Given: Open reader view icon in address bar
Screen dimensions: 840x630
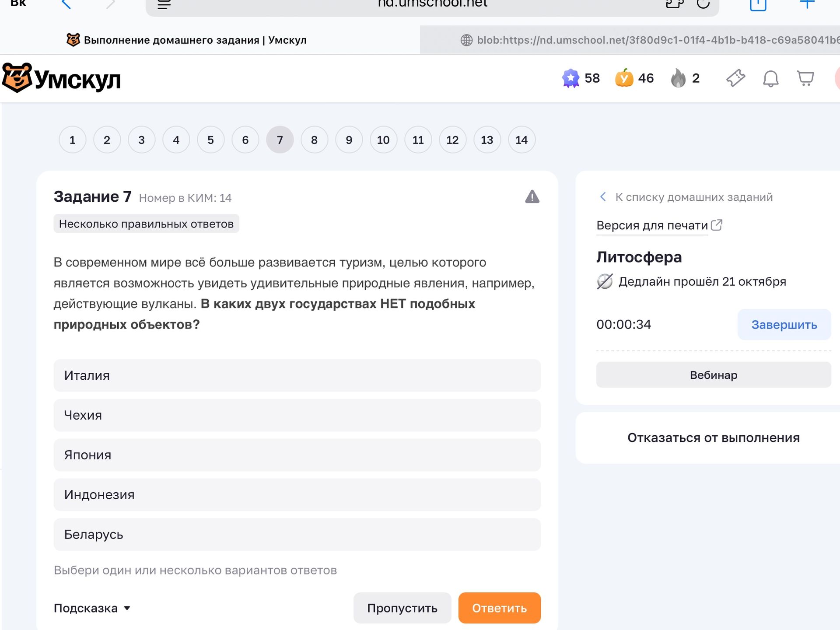Looking at the screenshot, I should coord(164,4).
